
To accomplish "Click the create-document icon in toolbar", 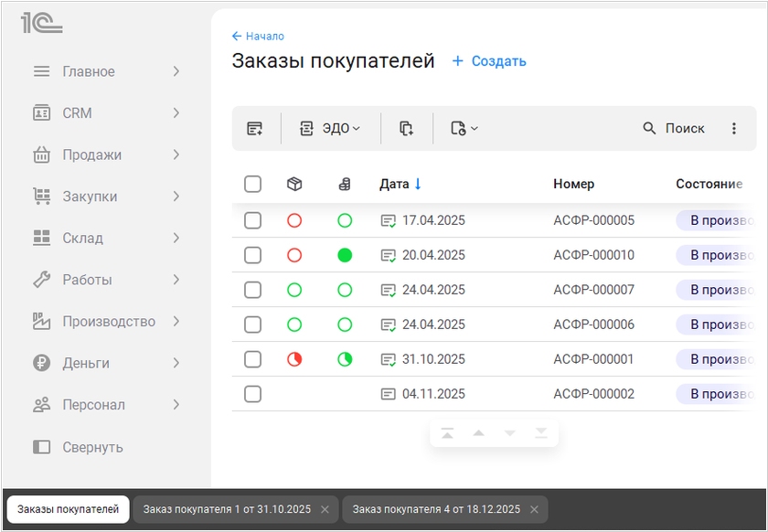I will [255, 129].
